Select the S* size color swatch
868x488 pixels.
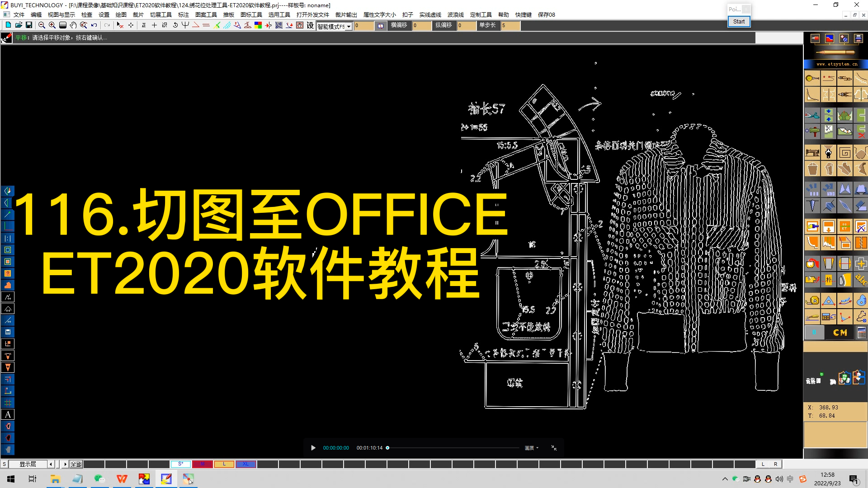click(180, 464)
